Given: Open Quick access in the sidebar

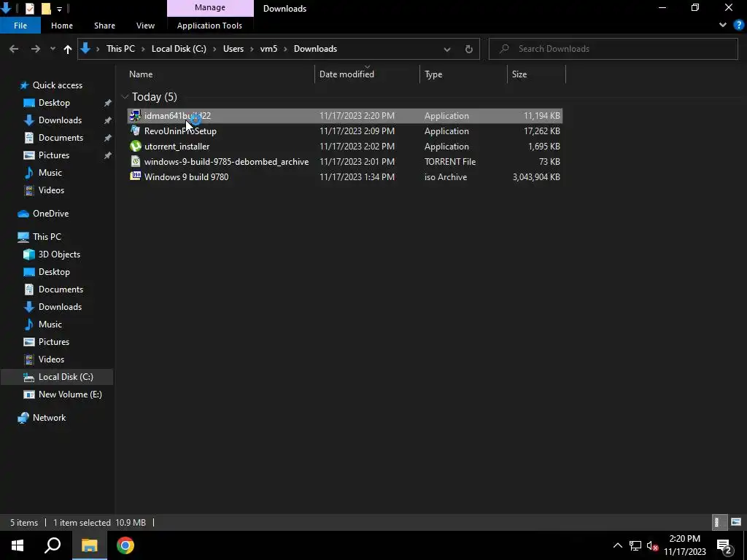Looking at the screenshot, I should pyautogui.click(x=57, y=85).
